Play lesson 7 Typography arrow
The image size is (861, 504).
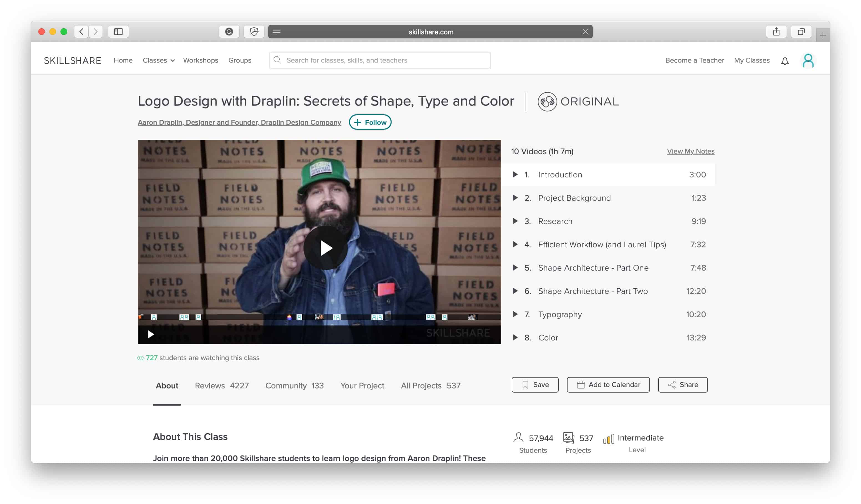(515, 314)
